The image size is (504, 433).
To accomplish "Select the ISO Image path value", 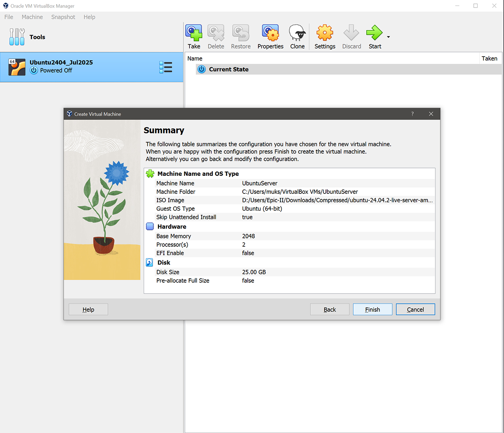I will (x=338, y=200).
